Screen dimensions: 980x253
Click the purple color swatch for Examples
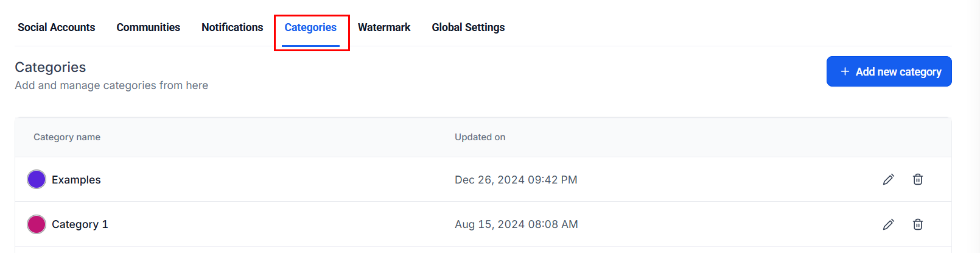37,179
